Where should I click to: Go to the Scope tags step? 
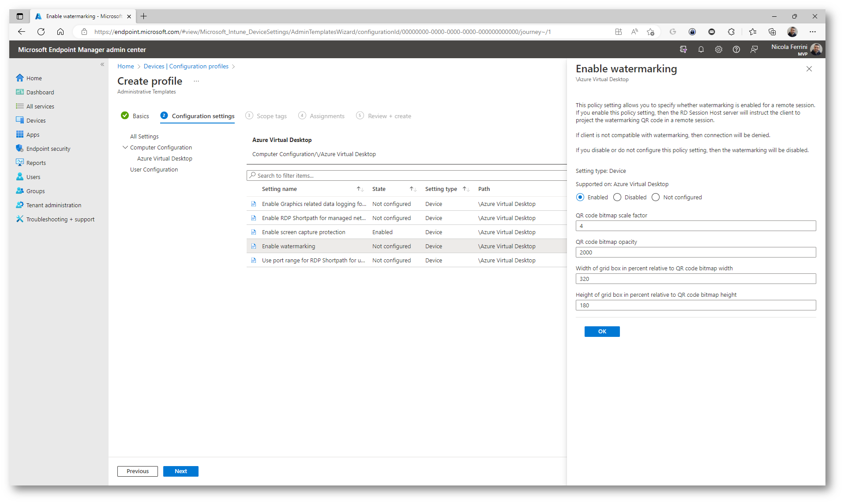tap(266, 116)
